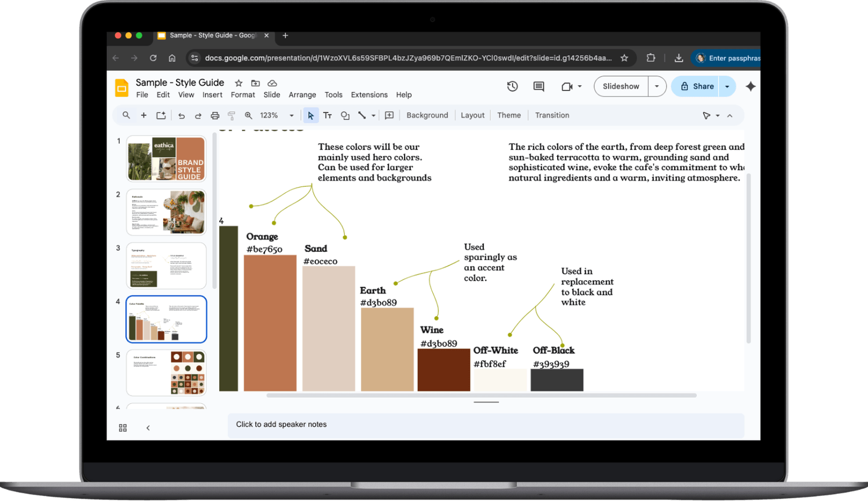The image size is (868, 501).
Task: Click the Print icon in toolbar
Action: pyautogui.click(x=215, y=115)
